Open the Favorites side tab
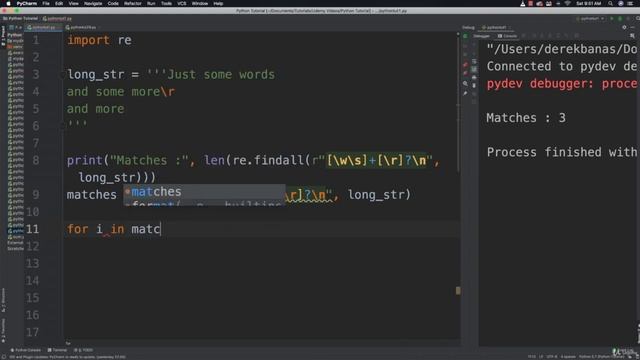 click(3, 330)
